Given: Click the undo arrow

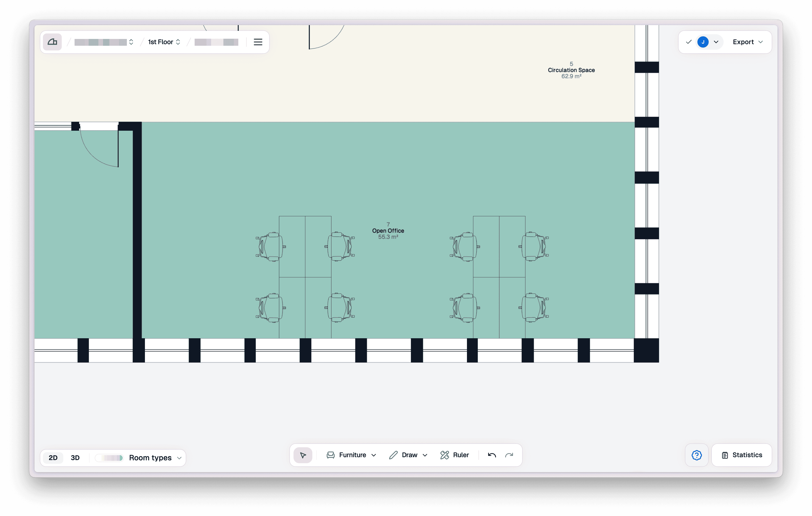Looking at the screenshot, I should coord(492,455).
